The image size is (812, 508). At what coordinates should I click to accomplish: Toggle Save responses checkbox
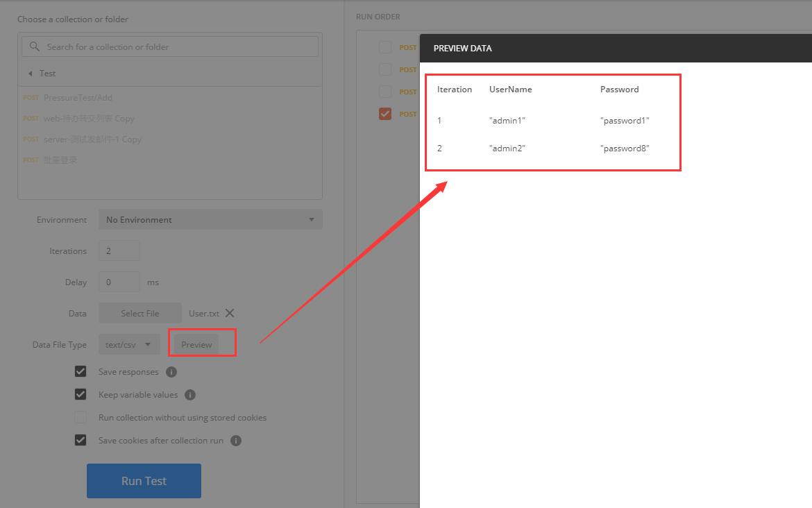(81, 372)
